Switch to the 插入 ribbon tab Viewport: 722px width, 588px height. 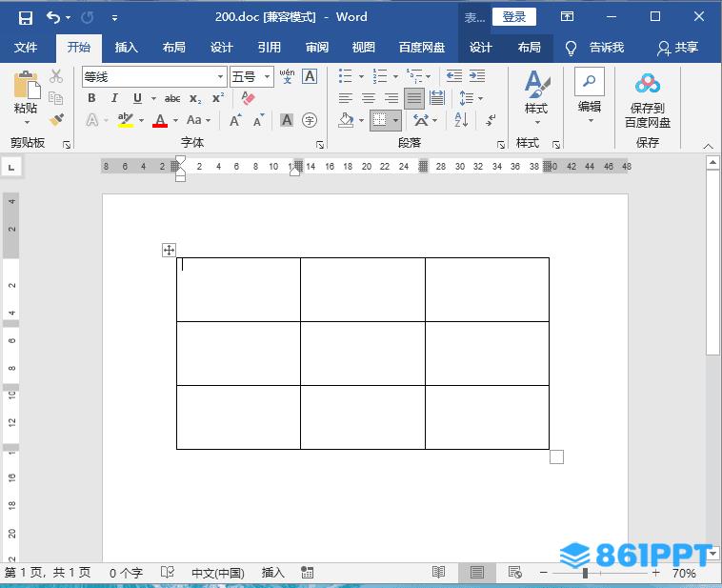point(126,48)
